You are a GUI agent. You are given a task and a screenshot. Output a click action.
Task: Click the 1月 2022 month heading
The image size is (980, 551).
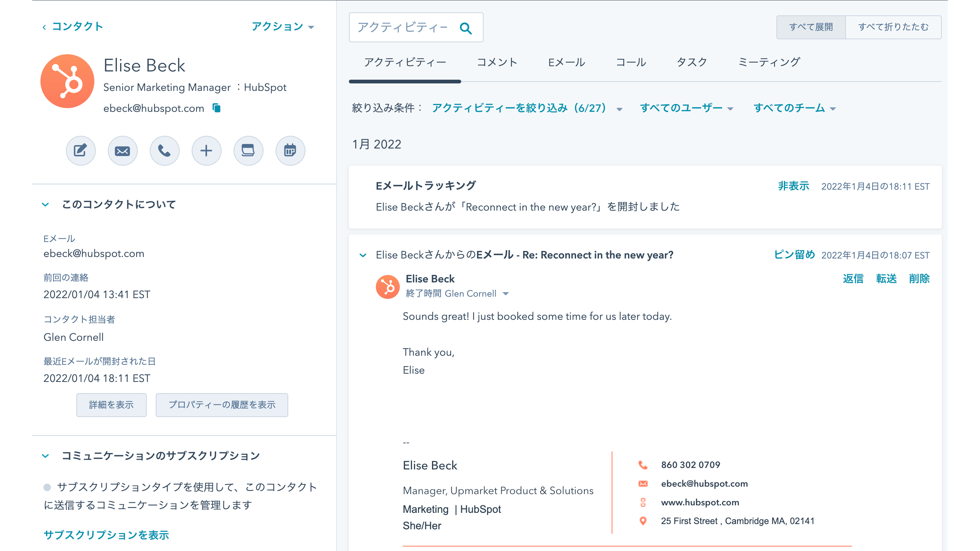[x=376, y=144]
